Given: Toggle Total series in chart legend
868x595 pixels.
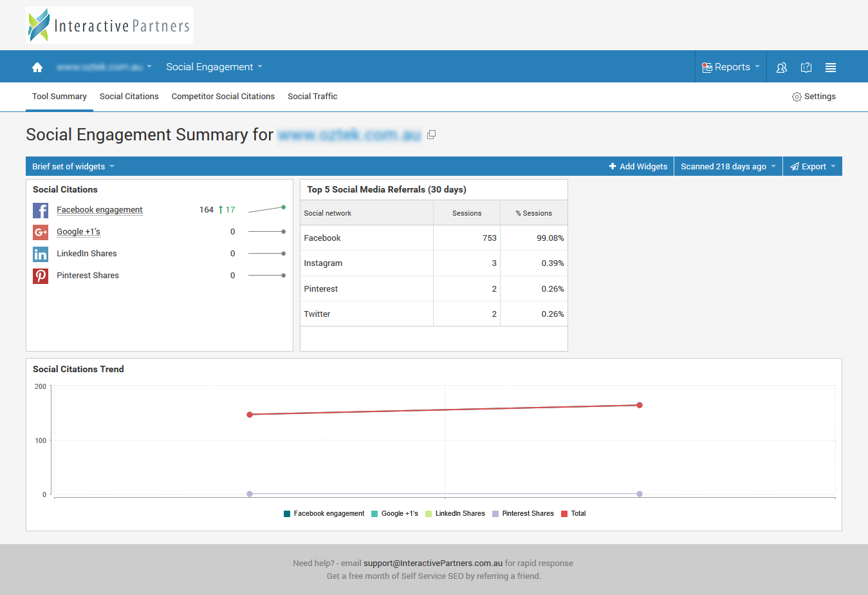Looking at the screenshot, I should (x=573, y=514).
